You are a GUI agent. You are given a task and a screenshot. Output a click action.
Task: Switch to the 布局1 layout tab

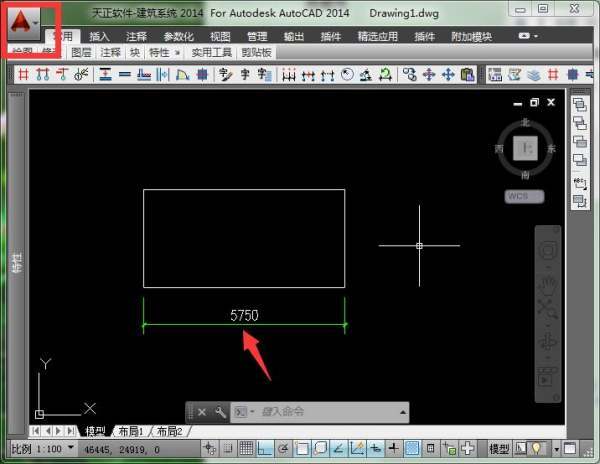[130, 431]
